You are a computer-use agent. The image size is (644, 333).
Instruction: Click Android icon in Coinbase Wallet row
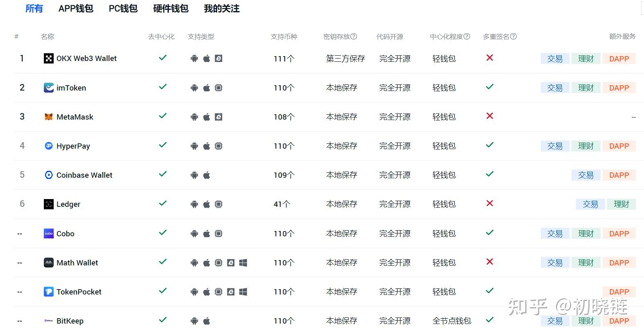(194, 175)
